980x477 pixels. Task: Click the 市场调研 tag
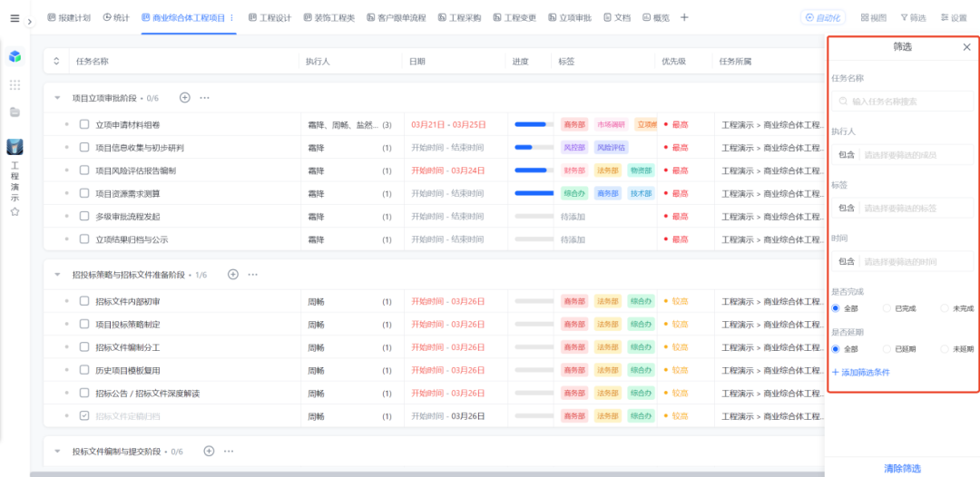pos(610,124)
